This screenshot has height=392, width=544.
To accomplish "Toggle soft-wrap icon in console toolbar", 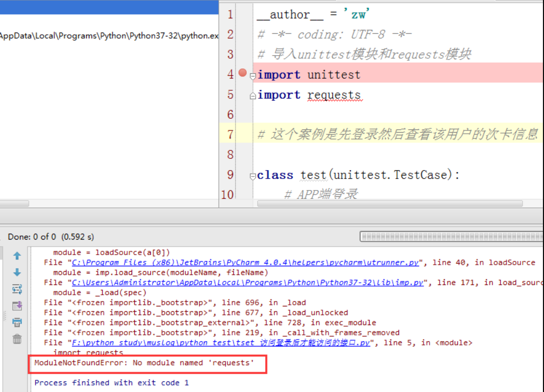I will (x=17, y=289).
